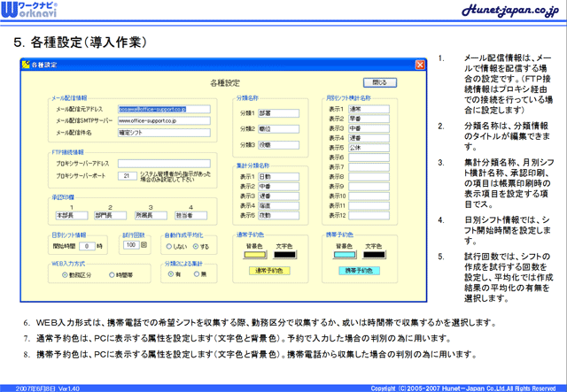This screenshot has width=567, height=392.
Task: Click the Hunet-japan.co.jp logo
Action: click(x=508, y=11)
